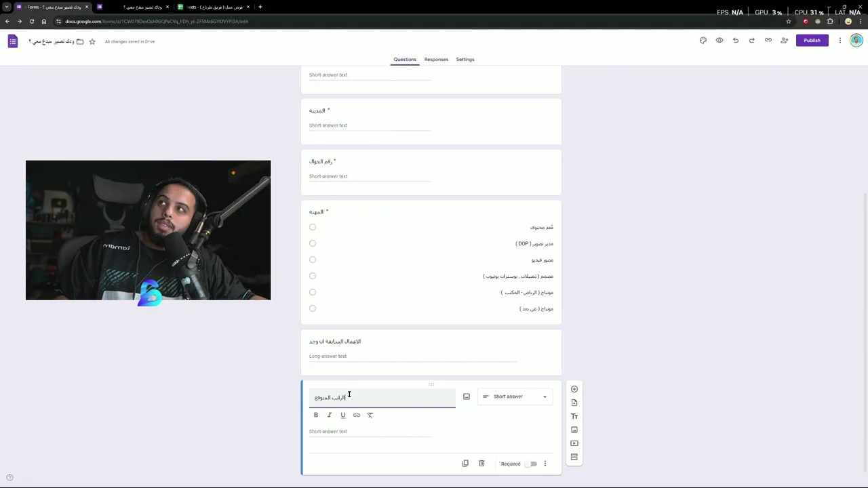Select the 'رقم الجوال' question card
The height and width of the screenshot is (488, 868).
(x=431, y=172)
